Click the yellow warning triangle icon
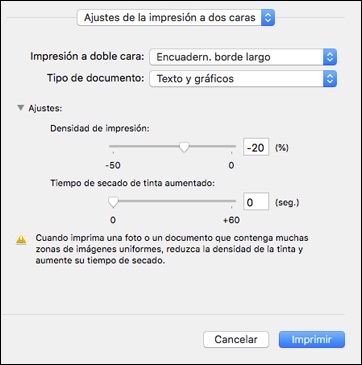 point(21,239)
